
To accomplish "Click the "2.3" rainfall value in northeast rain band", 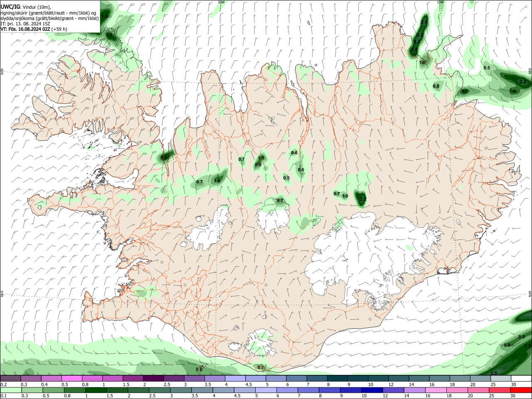I will pyautogui.click(x=420, y=35).
